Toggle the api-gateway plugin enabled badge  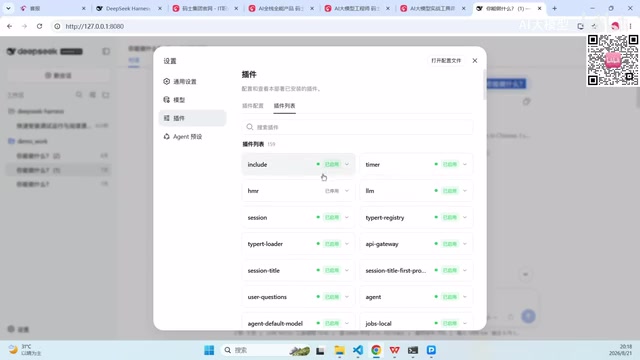point(450,244)
